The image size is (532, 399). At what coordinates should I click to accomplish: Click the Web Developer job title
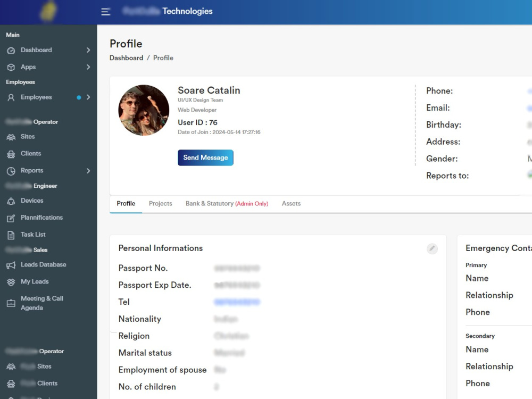pos(197,110)
